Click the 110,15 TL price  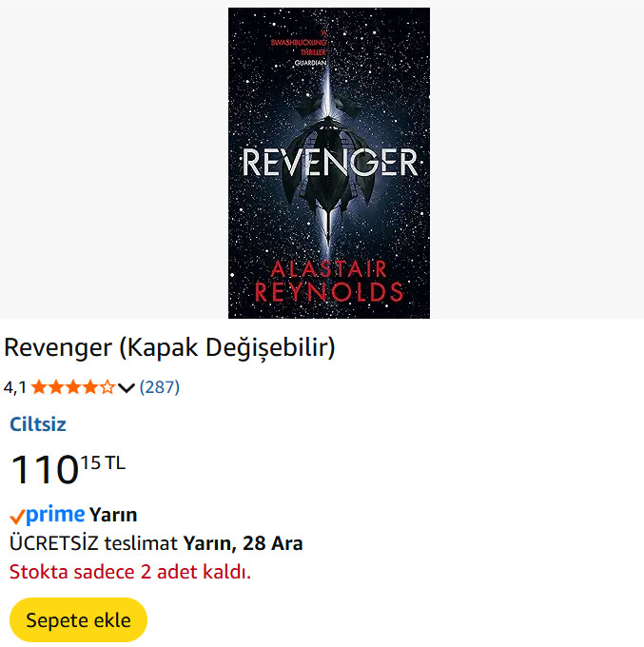click(68, 469)
